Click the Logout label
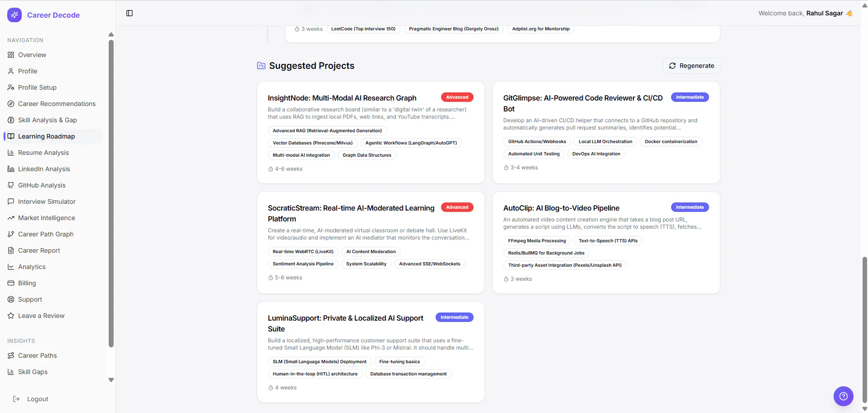 point(38,399)
